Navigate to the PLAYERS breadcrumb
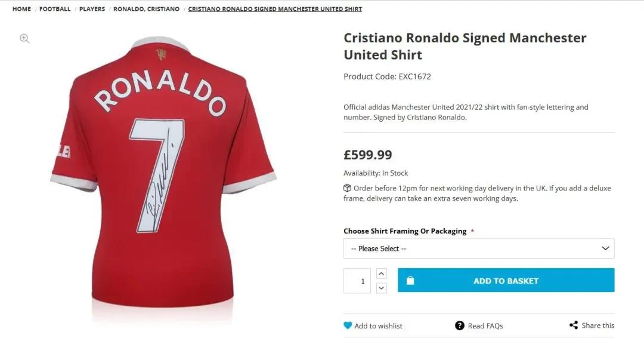This screenshot has width=644, height=338. (x=92, y=8)
